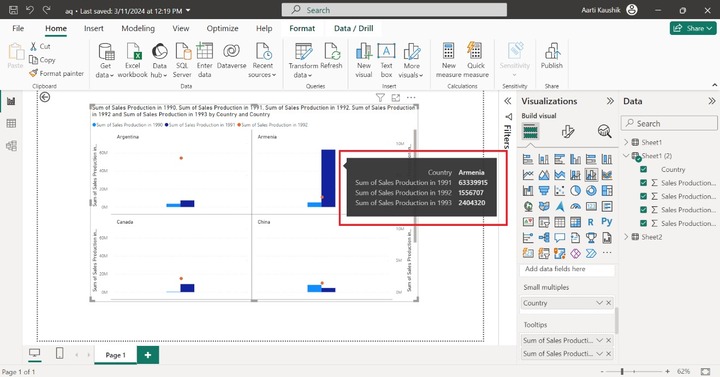Open the Get data dropdown
The width and height of the screenshot is (720, 377).
click(x=105, y=75)
